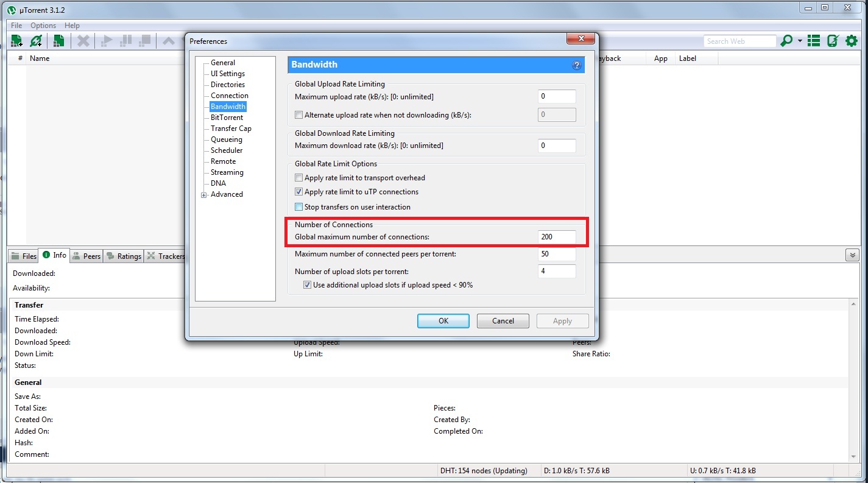
Task: Open the Options menu
Action: tap(43, 26)
